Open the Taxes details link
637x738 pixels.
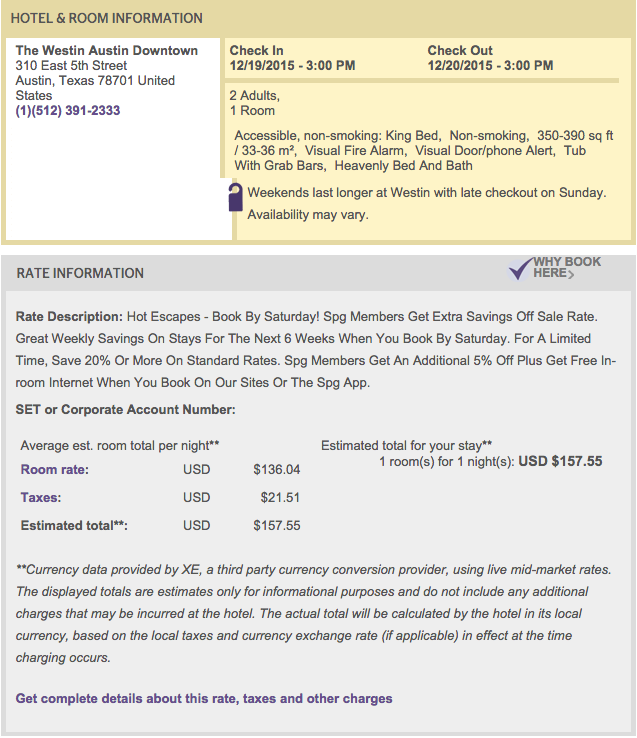41,497
